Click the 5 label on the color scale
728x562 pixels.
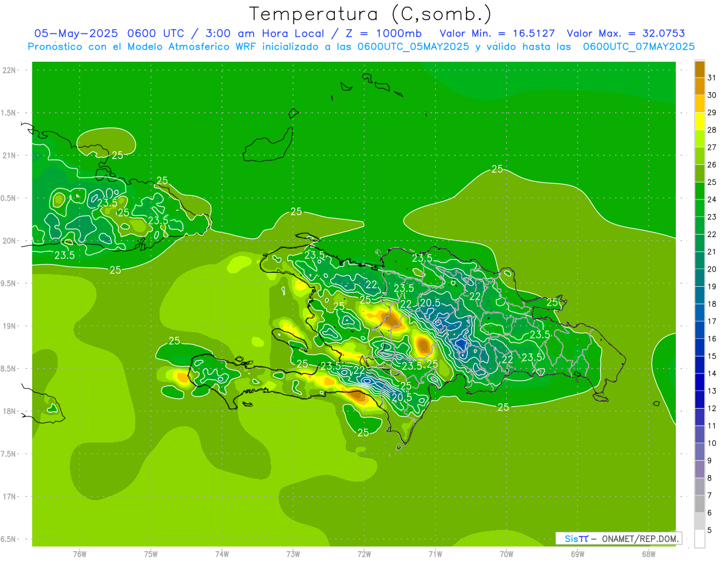[x=710, y=530]
